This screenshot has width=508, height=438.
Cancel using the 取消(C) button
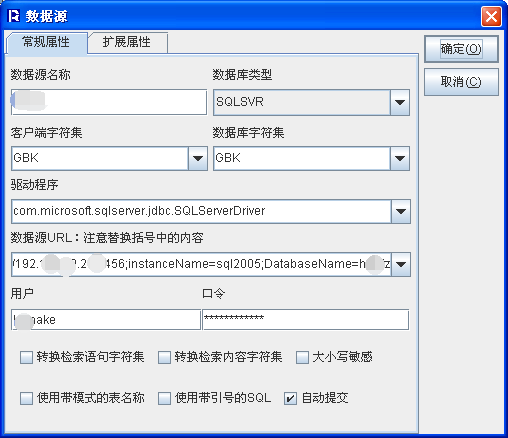coord(461,82)
